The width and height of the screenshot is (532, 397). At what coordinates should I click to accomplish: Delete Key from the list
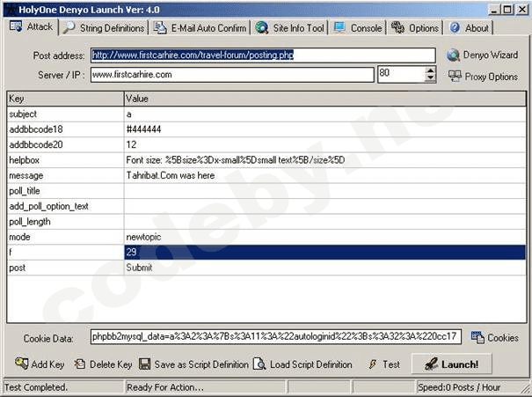(103, 364)
